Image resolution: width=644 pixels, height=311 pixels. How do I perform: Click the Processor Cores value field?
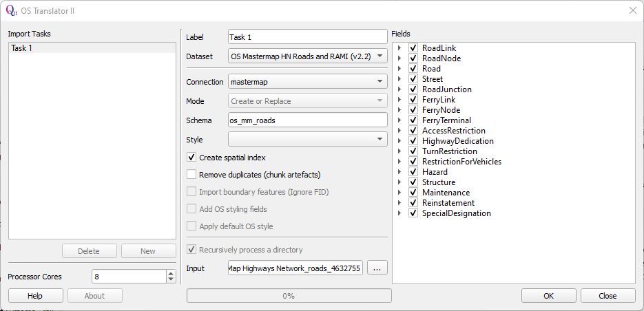tap(129, 277)
